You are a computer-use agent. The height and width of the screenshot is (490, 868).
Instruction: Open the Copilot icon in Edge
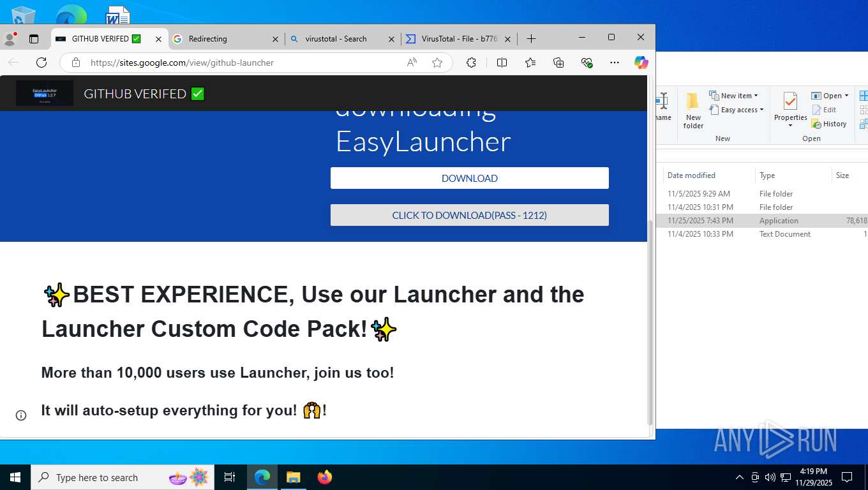pyautogui.click(x=641, y=63)
